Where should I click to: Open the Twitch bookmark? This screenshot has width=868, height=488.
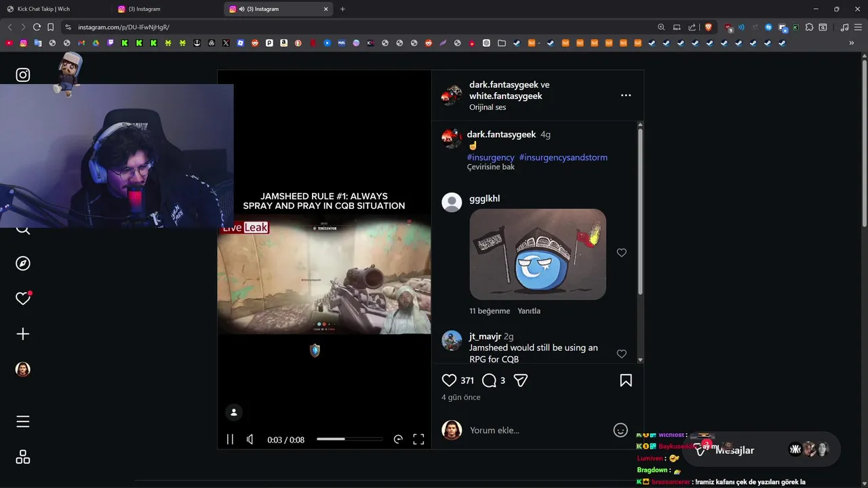pyautogui.click(x=110, y=43)
